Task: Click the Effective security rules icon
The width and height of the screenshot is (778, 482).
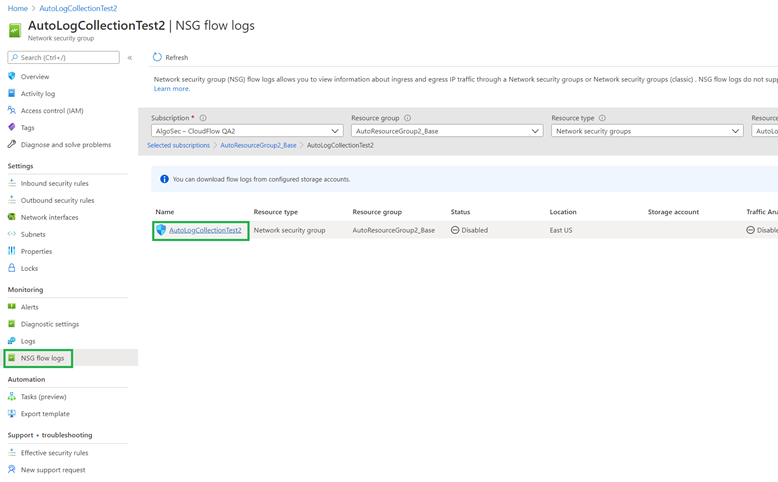Action: pos(12,452)
